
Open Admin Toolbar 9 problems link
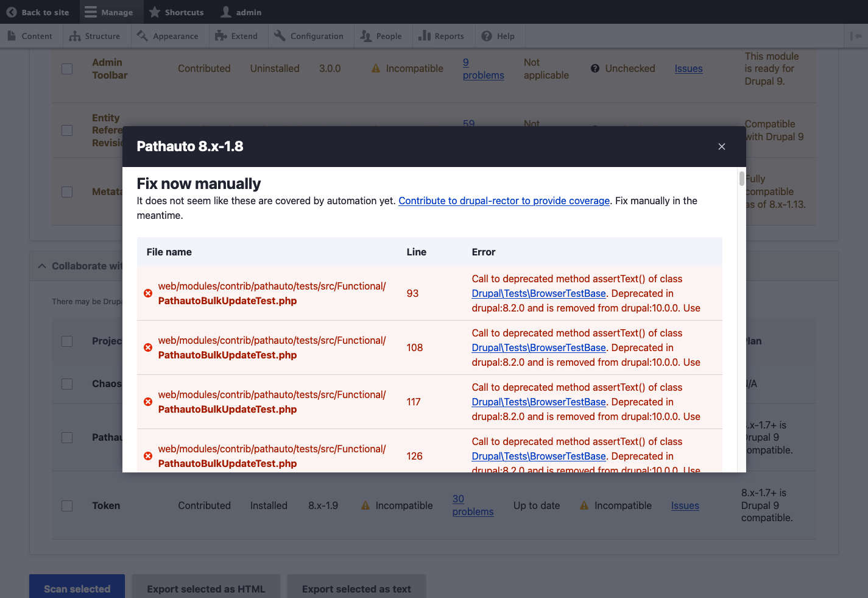[x=483, y=69]
